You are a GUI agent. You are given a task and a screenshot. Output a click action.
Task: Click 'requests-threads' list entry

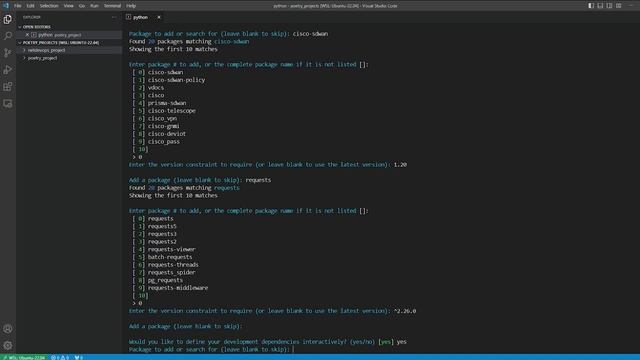[173, 265]
